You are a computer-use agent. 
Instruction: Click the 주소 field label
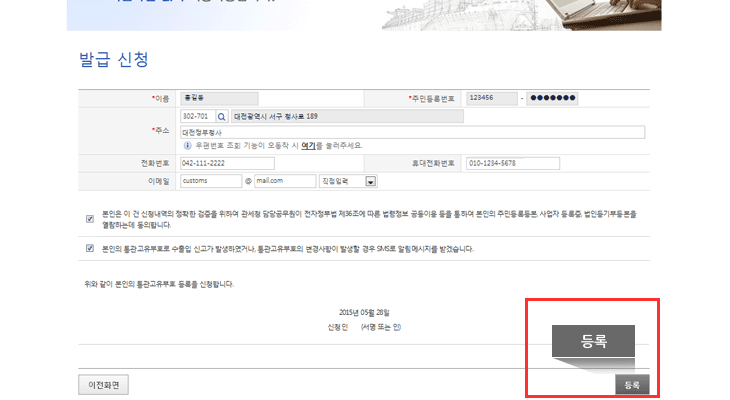[x=161, y=130]
